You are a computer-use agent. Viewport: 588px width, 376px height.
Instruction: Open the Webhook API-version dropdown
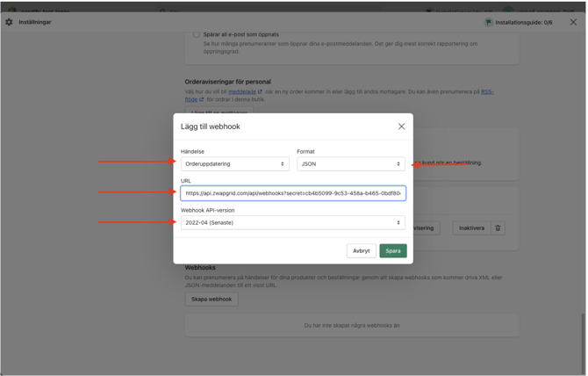pyautogui.click(x=292, y=223)
